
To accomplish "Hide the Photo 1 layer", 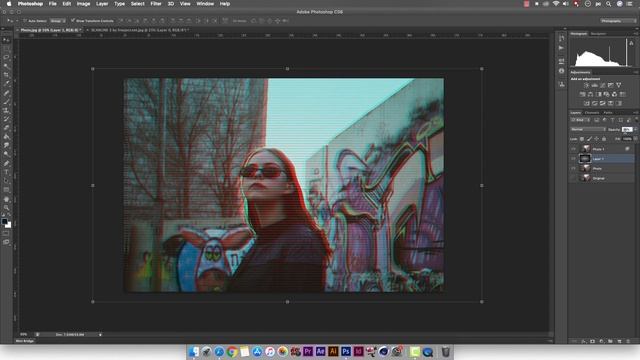I will (x=573, y=149).
